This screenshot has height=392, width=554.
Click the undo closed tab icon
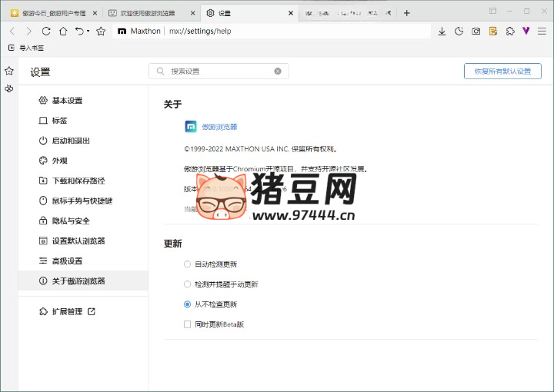(79, 31)
